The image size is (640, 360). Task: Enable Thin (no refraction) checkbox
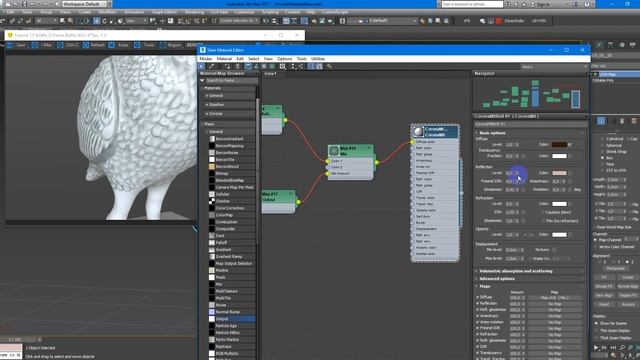(x=543, y=221)
